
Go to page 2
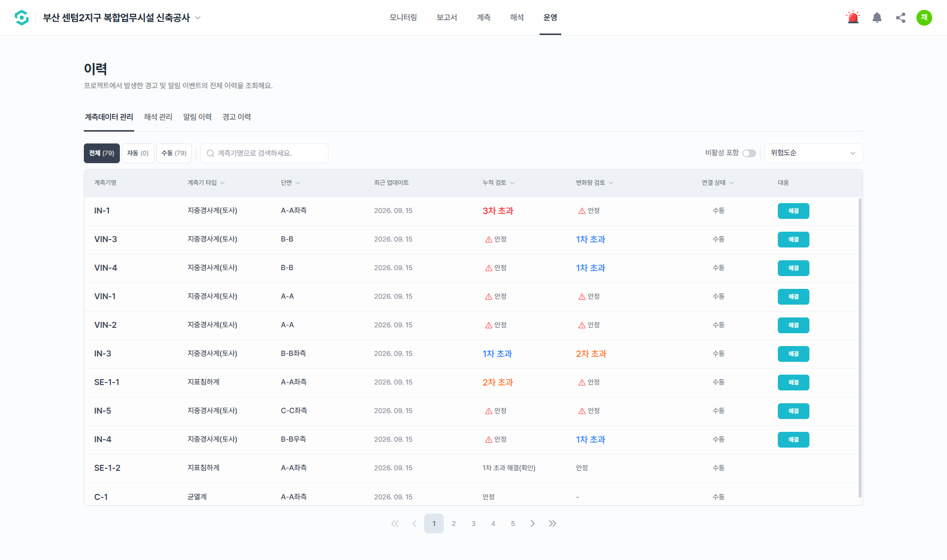[454, 524]
